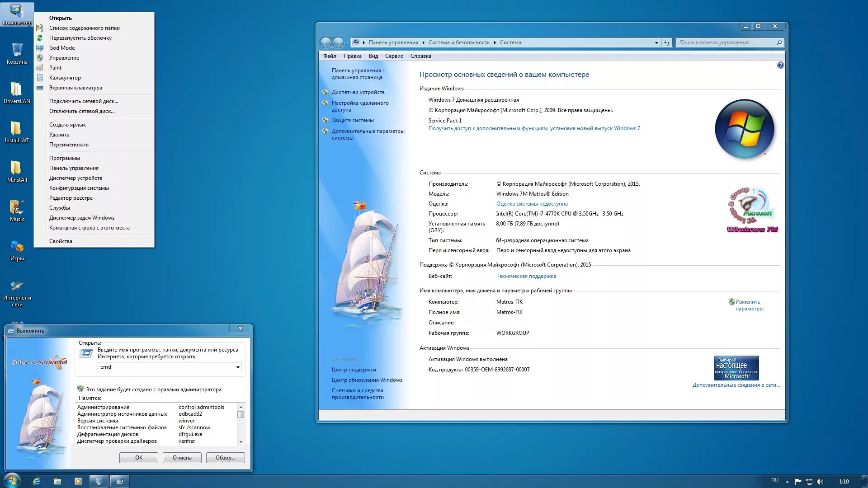Viewport: 868px width, 488px height.
Task: Expand the address bar history dropdown
Action: click(656, 42)
